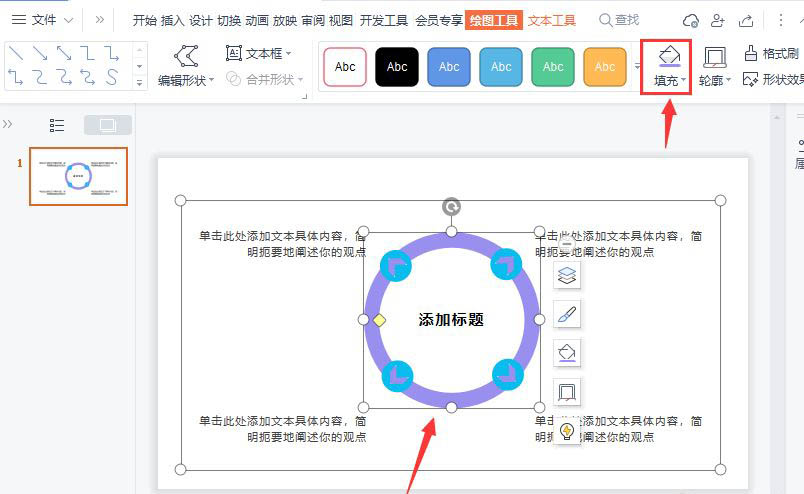Click the Edit Shape (编辑形状) icon
The height and width of the screenshot is (494, 804).
(185, 56)
